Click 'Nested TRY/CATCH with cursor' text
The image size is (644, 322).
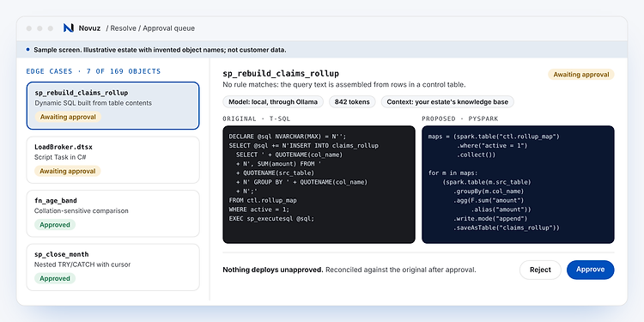(x=82, y=265)
